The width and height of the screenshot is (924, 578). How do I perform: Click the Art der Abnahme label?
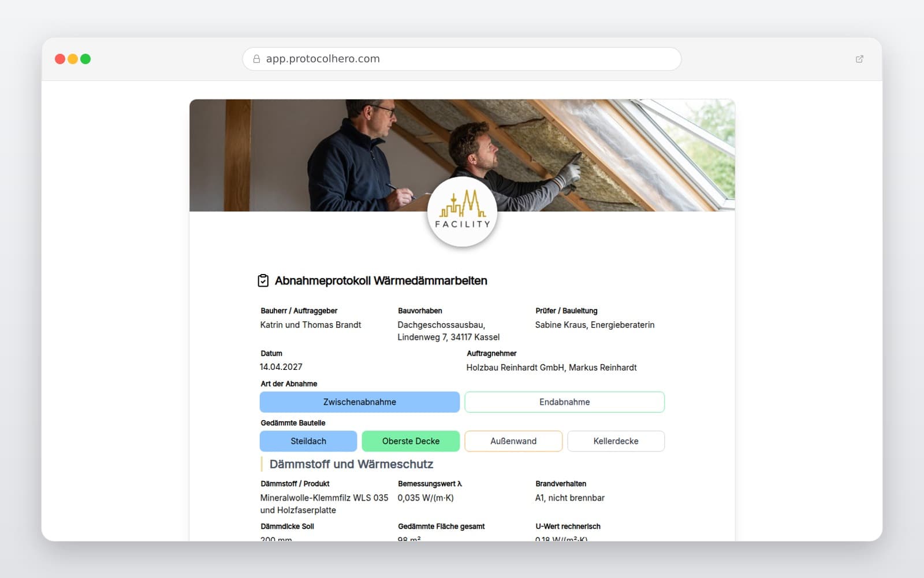(x=289, y=384)
